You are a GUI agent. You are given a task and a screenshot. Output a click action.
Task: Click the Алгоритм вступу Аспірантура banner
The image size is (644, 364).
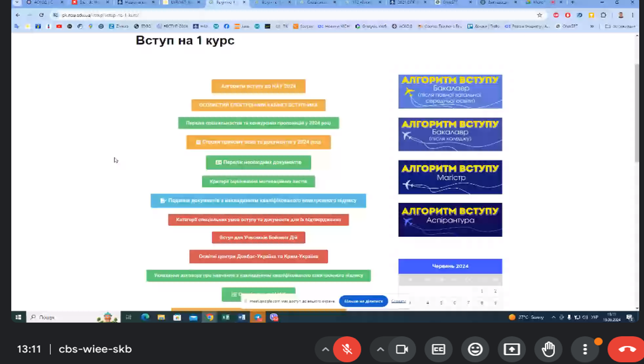pyautogui.click(x=450, y=220)
